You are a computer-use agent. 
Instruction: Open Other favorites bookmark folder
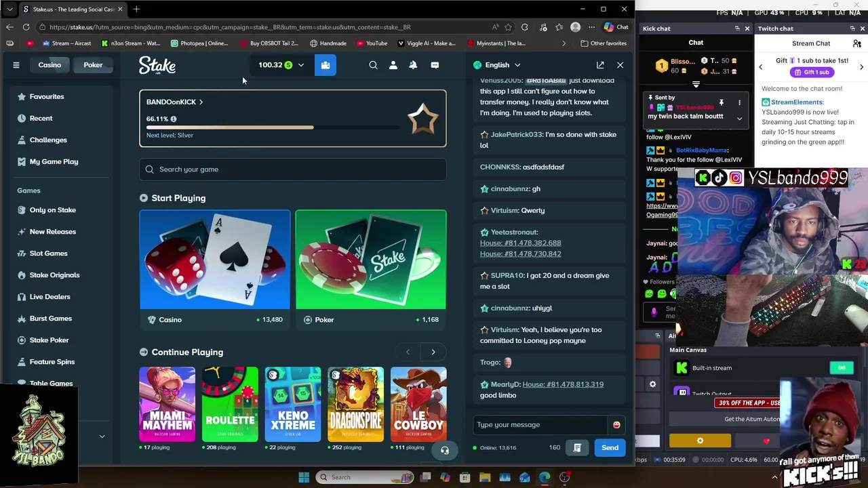[604, 43]
